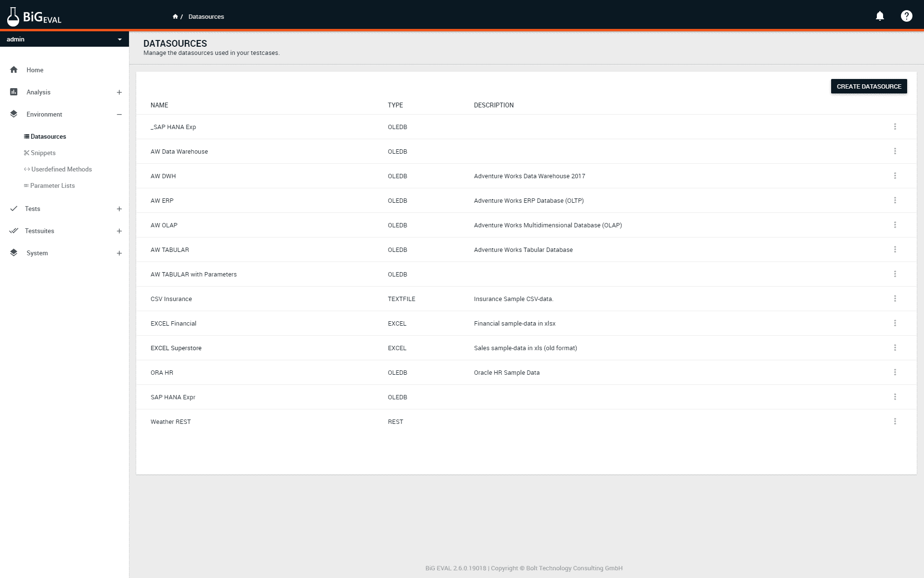Screen dimensions: 924x578
Task: Open row menu for SAP HANA Expr
Action: [x=895, y=397]
